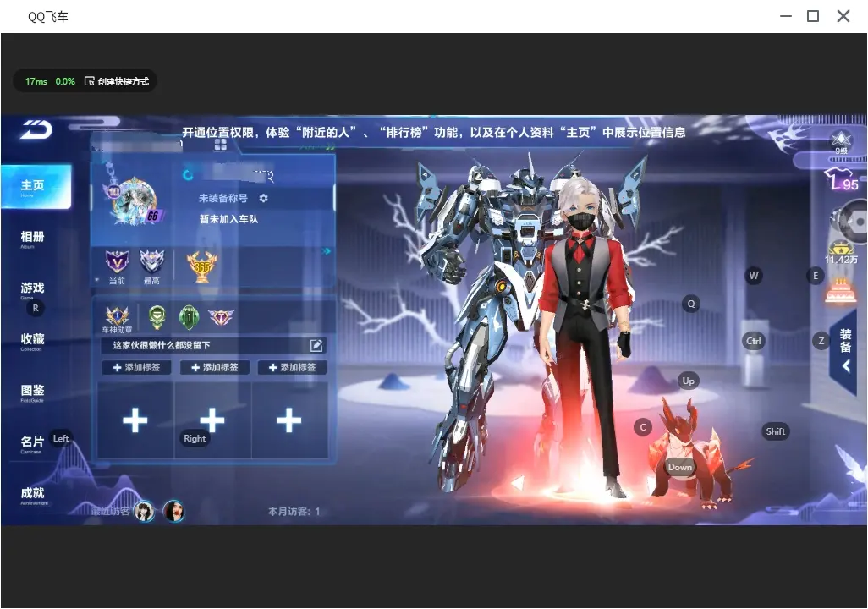This screenshot has width=868, height=609.
Task: Add a photo in the first plus slot
Action: point(135,420)
